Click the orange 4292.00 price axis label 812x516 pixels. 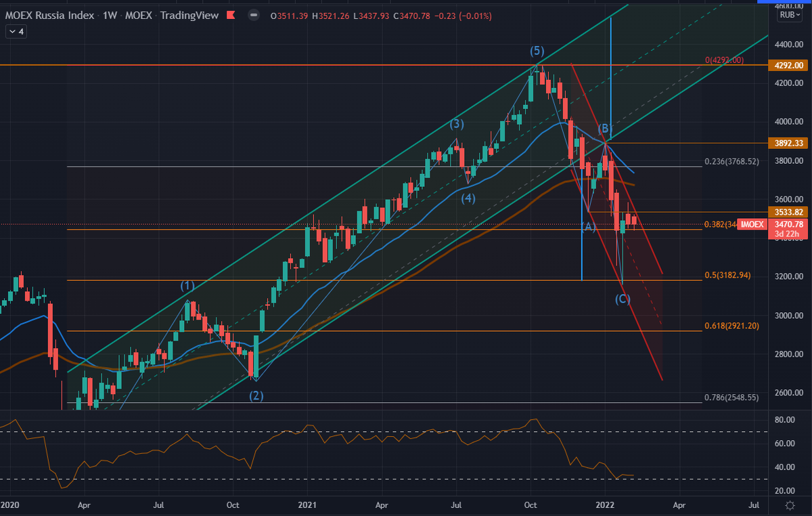(789, 66)
